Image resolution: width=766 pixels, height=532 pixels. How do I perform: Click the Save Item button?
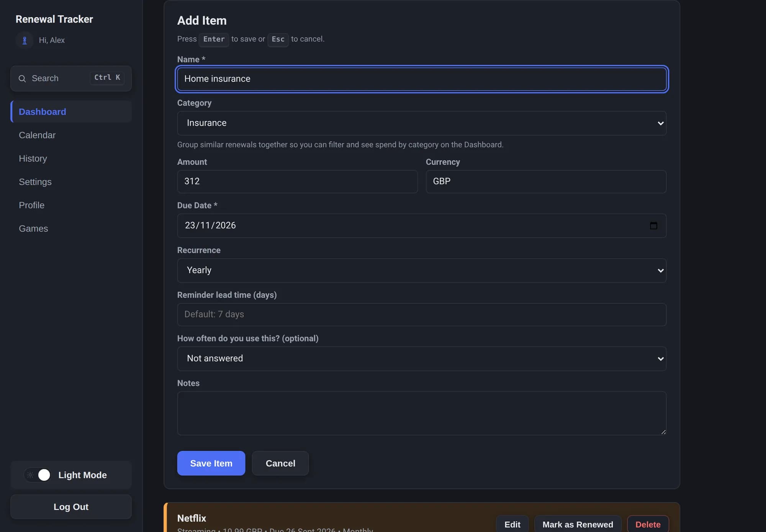[x=211, y=463]
